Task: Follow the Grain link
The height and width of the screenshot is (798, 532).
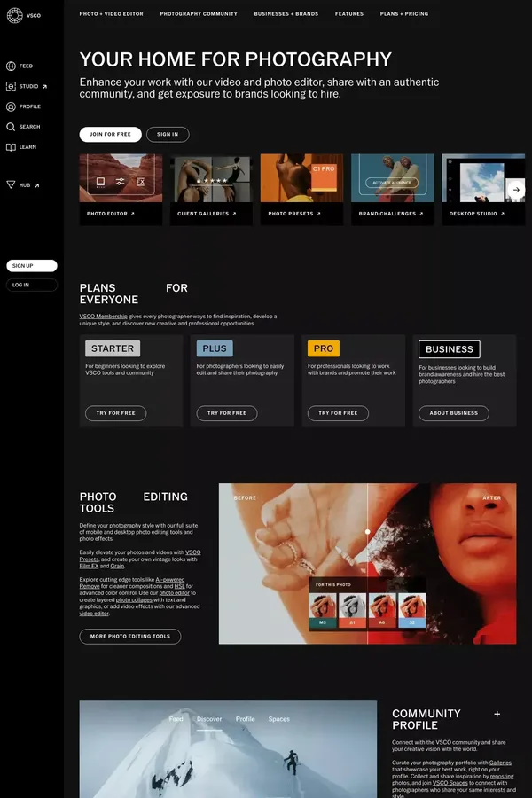Action: pyautogui.click(x=117, y=566)
